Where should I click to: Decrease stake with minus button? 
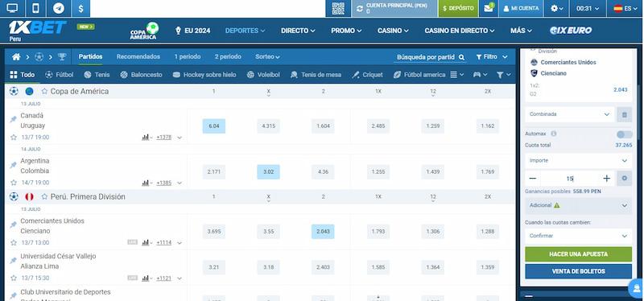pyautogui.click(x=533, y=178)
